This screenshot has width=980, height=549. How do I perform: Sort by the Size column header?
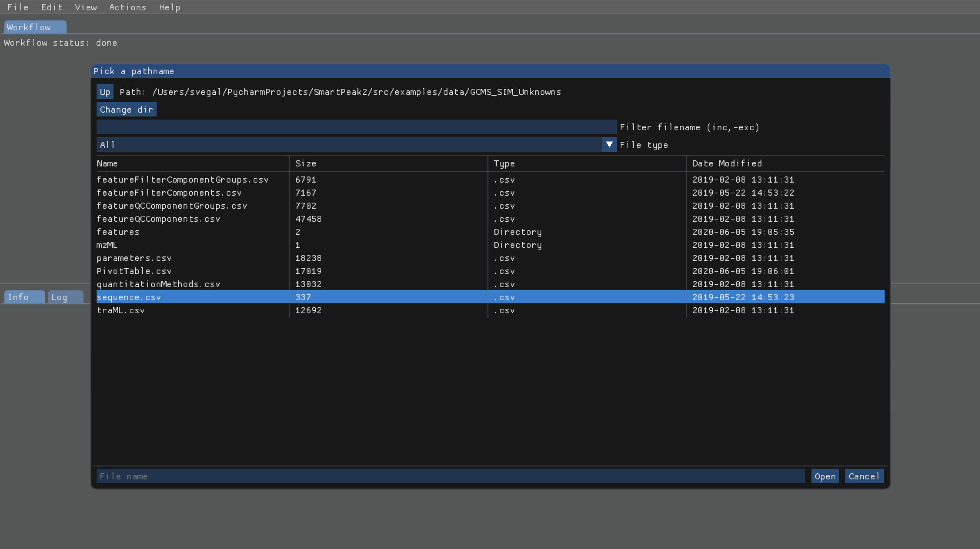pyautogui.click(x=306, y=163)
